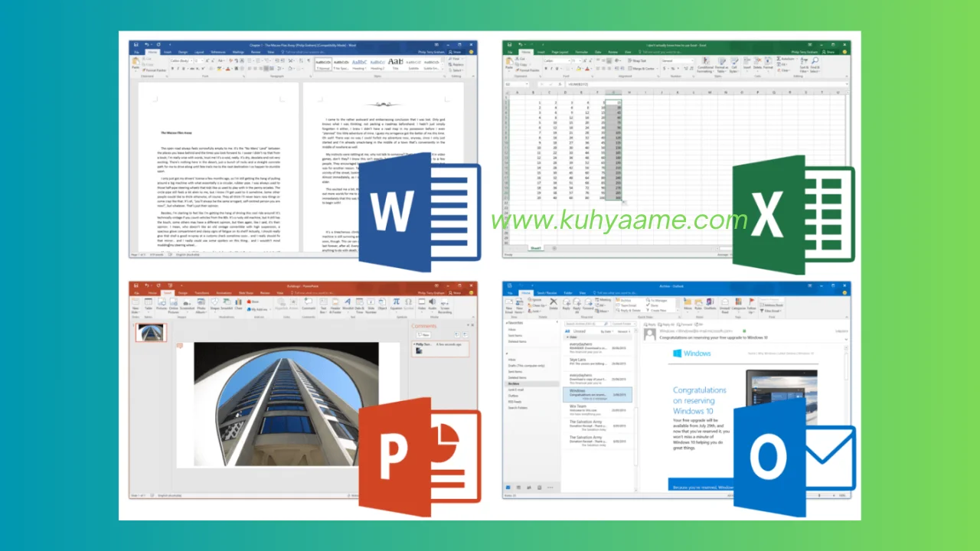Viewport: 980px width, 551px height.
Task: Open the Wix Team email in Outlook
Action: pos(597,410)
